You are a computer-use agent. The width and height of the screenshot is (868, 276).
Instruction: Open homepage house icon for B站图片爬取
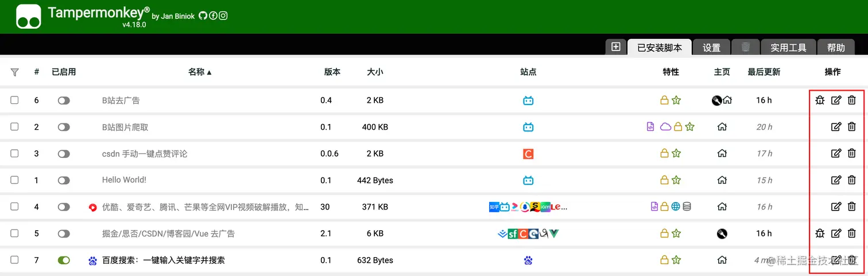pos(722,127)
